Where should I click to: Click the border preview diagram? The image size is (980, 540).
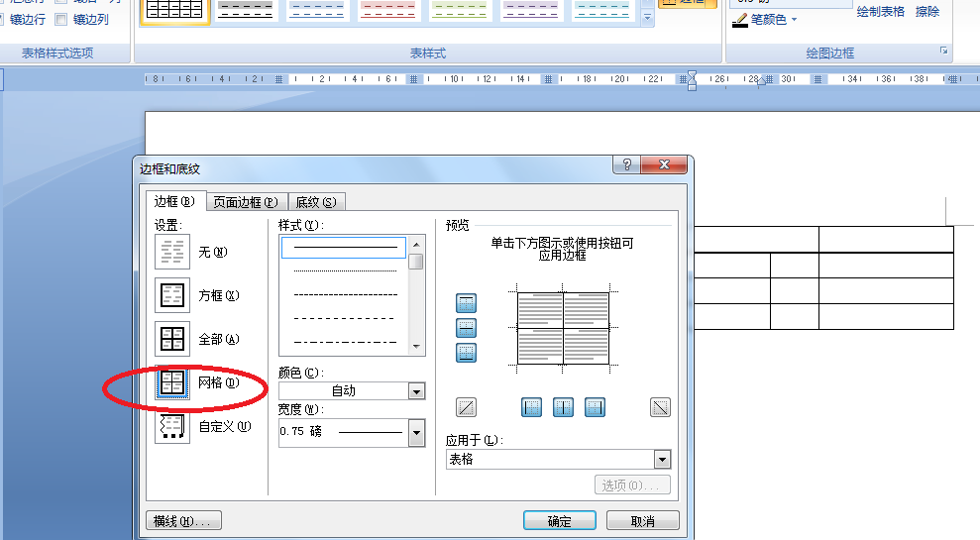point(563,328)
